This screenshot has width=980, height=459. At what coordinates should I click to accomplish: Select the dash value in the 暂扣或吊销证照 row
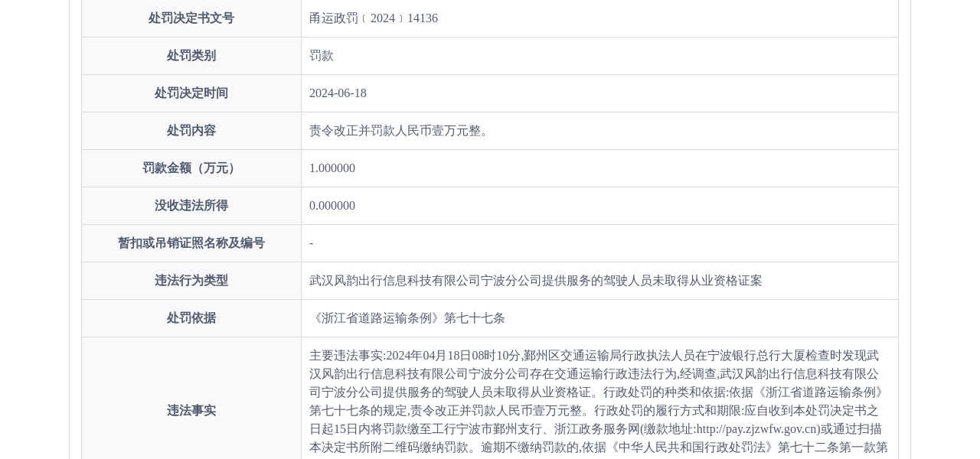312,243
